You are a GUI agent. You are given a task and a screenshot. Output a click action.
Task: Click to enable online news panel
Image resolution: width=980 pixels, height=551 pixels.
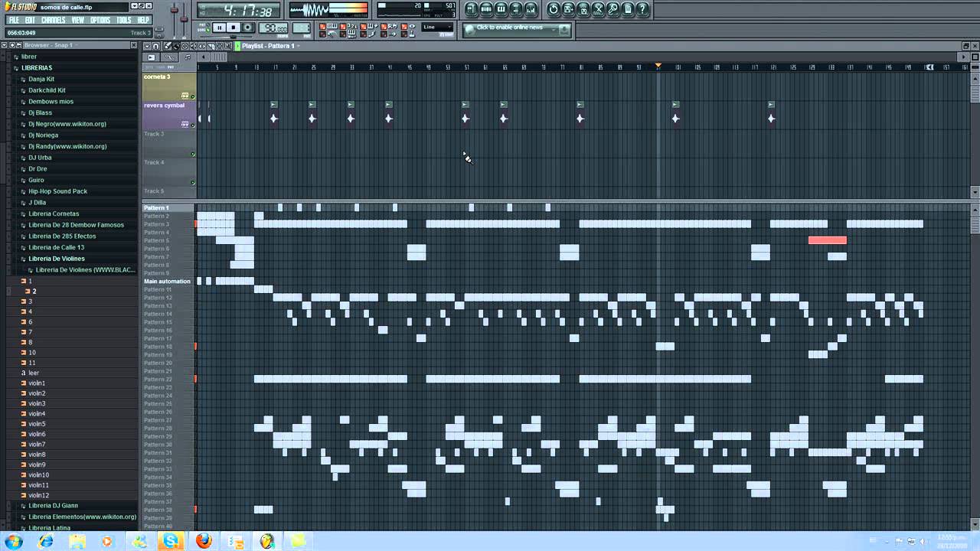[x=517, y=29]
